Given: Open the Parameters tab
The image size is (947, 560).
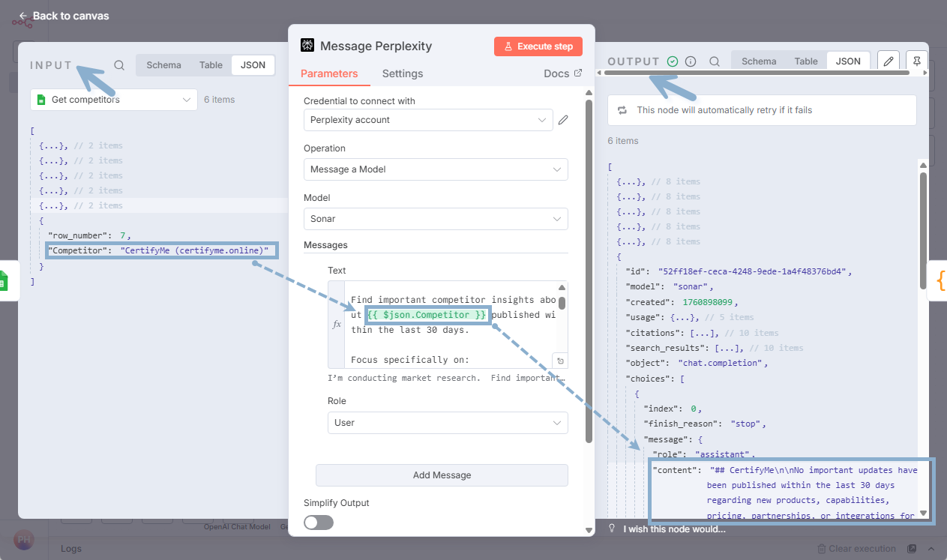Looking at the screenshot, I should (x=329, y=73).
